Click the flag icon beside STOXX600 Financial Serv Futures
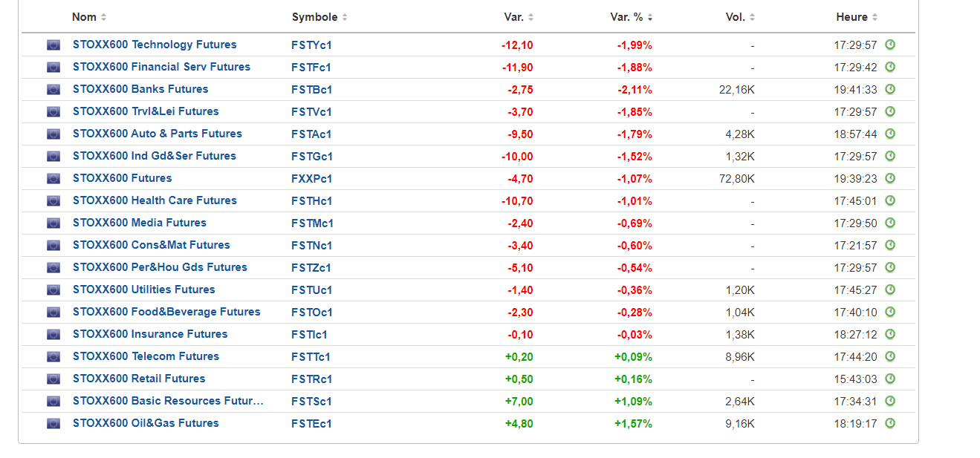This screenshot has height=458, width=980. tap(53, 67)
